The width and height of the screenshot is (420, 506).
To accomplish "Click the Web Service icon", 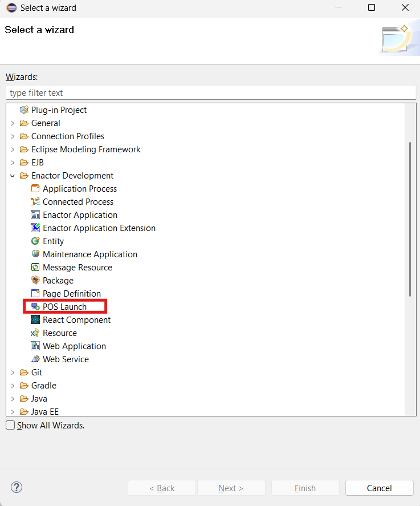I will click(x=35, y=359).
